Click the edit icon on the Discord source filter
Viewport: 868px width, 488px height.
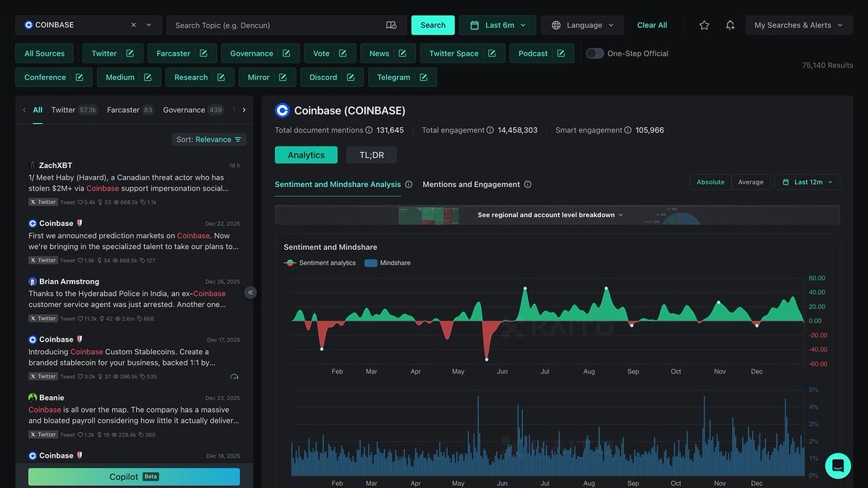pyautogui.click(x=352, y=77)
